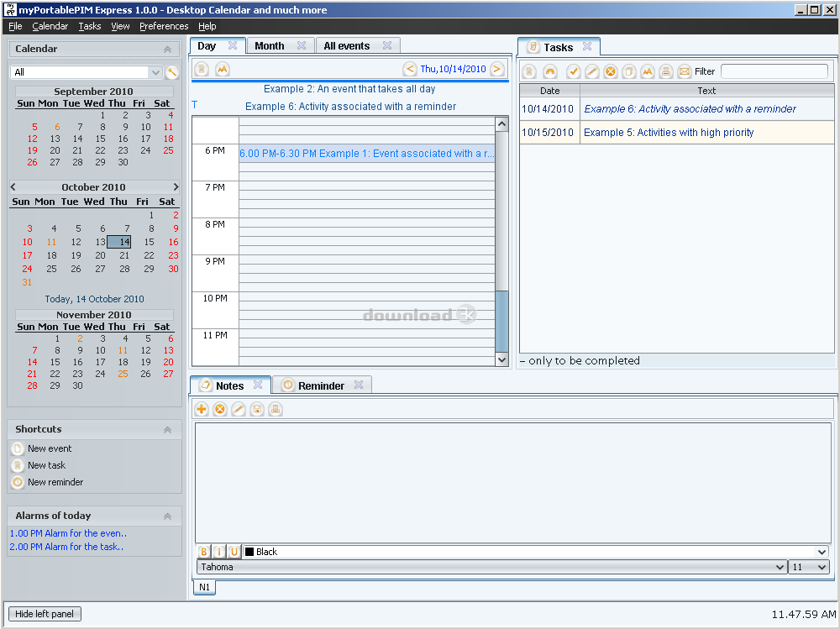Click the New event shortcut icon
The image size is (840, 629).
coord(18,448)
